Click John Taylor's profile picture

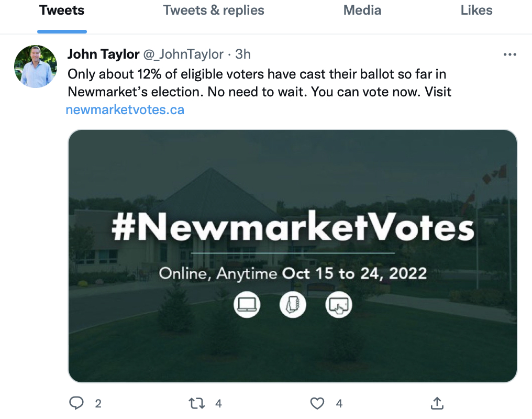click(x=36, y=67)
